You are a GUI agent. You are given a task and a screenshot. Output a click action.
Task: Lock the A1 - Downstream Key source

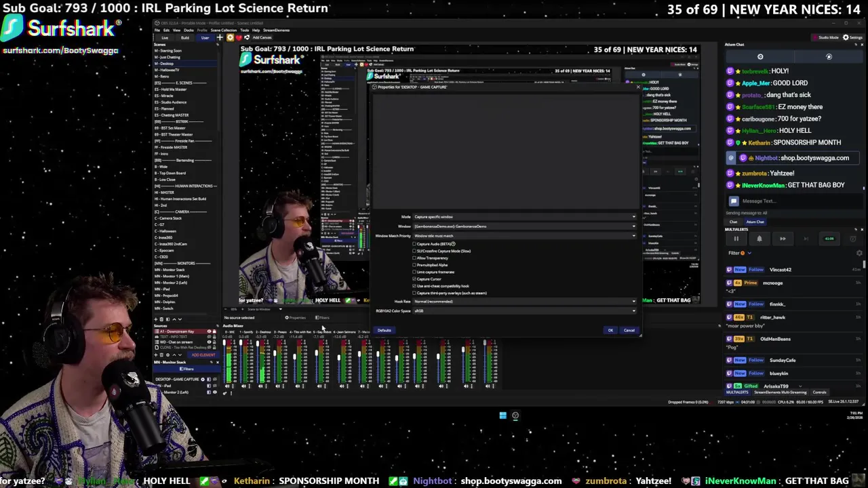[x=214, y=331]
